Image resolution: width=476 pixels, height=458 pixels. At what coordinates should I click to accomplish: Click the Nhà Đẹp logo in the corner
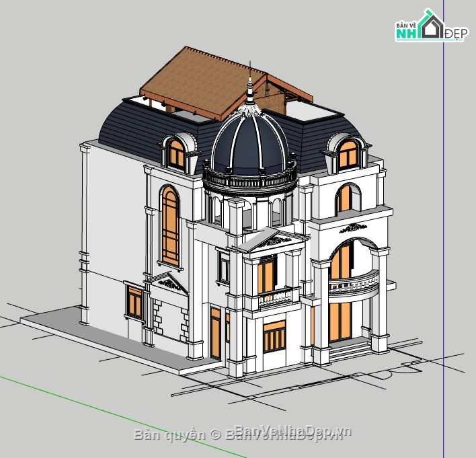pyautogui.click(x=430, y=27)
